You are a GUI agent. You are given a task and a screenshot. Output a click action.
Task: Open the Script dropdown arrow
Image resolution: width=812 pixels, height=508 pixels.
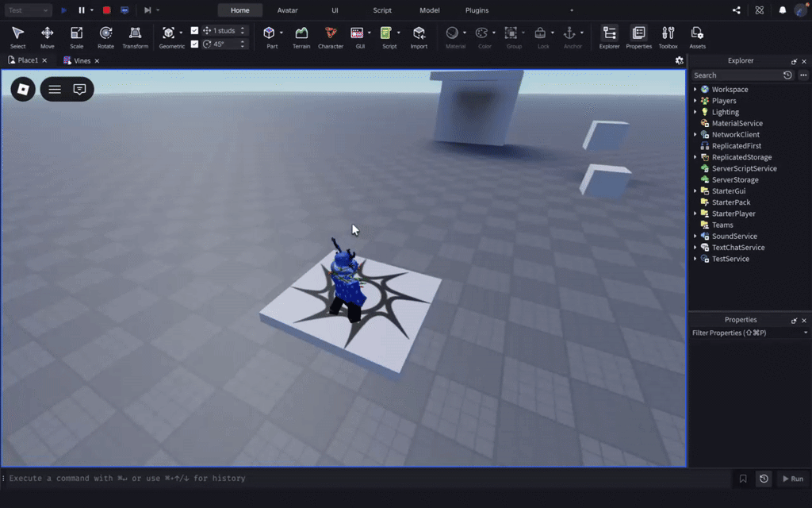coord(398,33)
